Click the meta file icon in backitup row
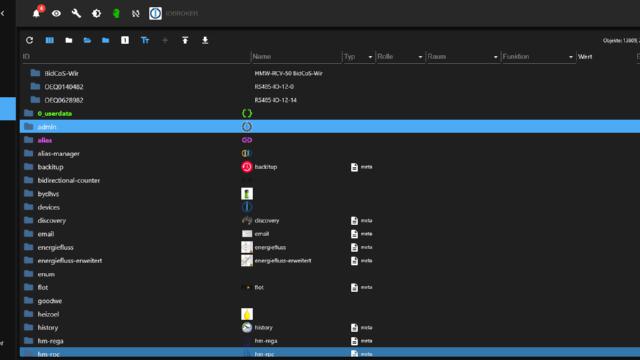The width and height of the screenshot is (640, 360). (354, 167)
